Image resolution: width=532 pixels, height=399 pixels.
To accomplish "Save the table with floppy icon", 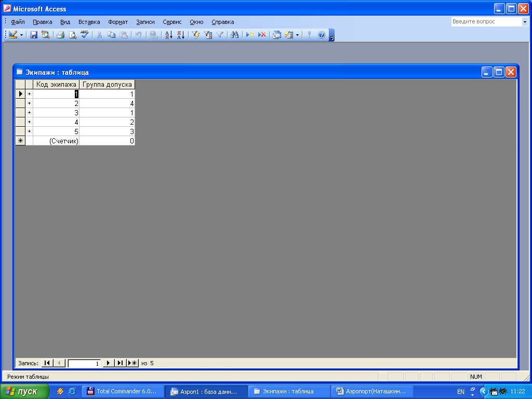I will (33, 35).
